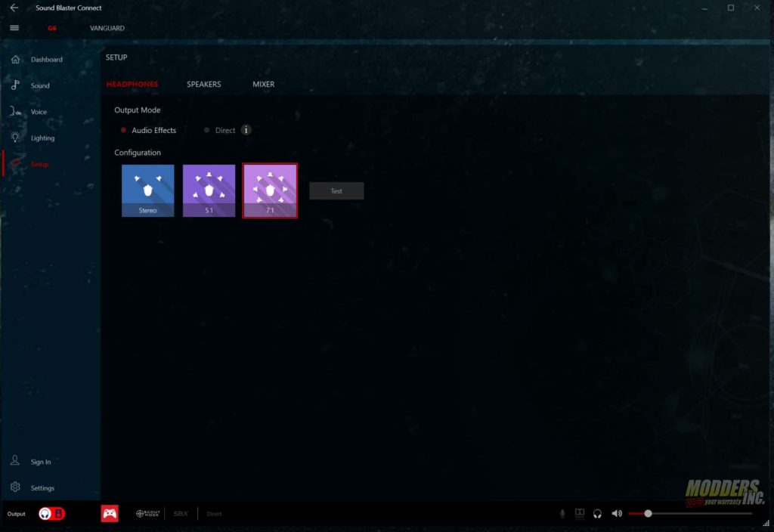Go back using the arrow beside the title
The width and height of the screenshot is (774, 532).
click(14, 8)
